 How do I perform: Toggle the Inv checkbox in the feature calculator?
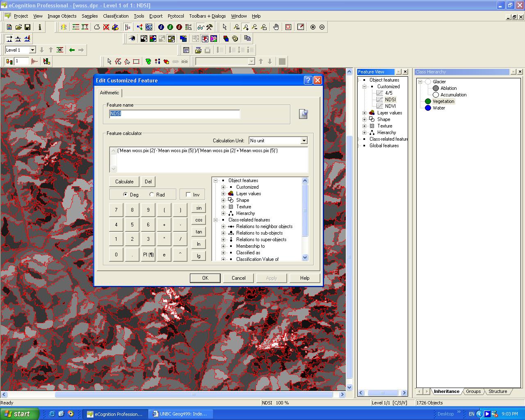[188, 194]
